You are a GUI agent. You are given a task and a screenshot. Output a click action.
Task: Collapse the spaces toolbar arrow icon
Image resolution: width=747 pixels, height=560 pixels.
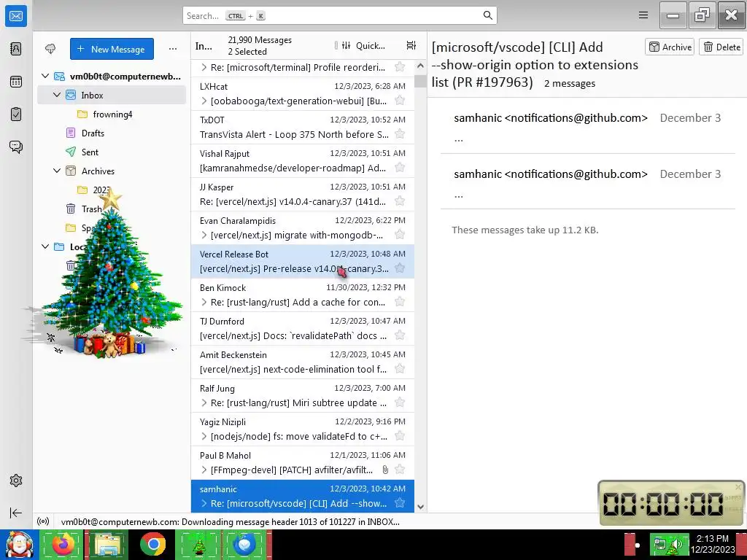click(16, 513)
